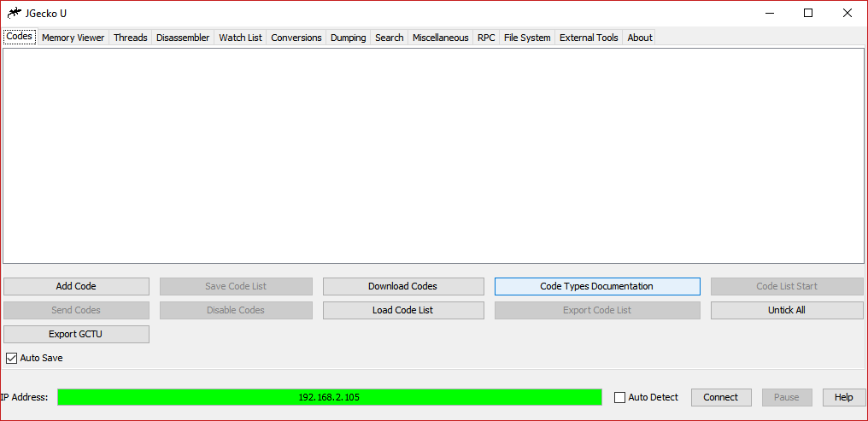This screenshot has height=421, width=868.
Task: Click inside the empty code list area
Action: point(433,155)
